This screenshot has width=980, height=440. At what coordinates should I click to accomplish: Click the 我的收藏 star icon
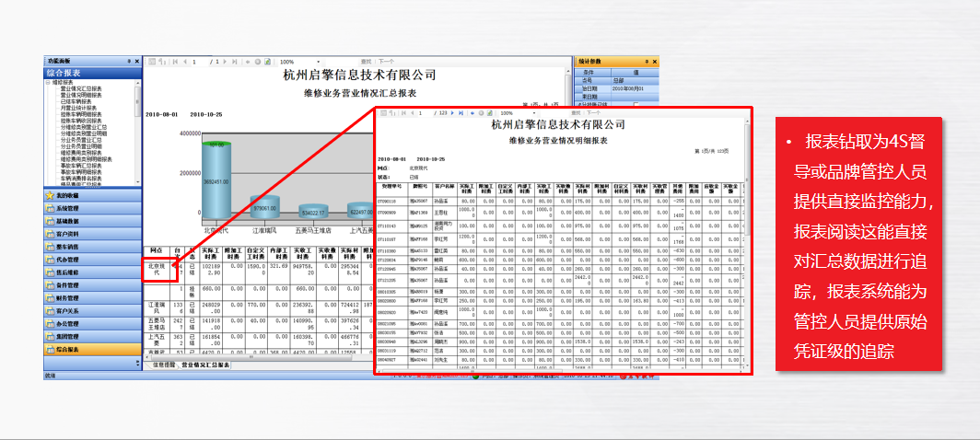[49, 195]
